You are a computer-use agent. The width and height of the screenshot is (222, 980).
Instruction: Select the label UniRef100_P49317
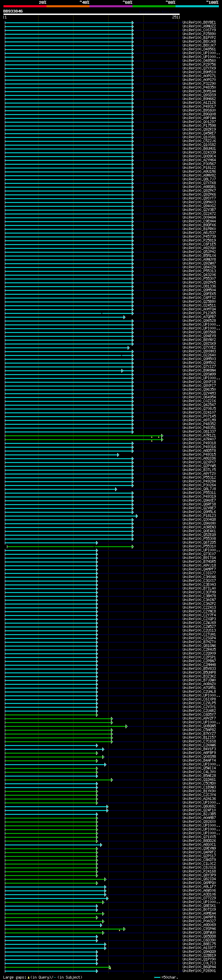click(199, 106)
